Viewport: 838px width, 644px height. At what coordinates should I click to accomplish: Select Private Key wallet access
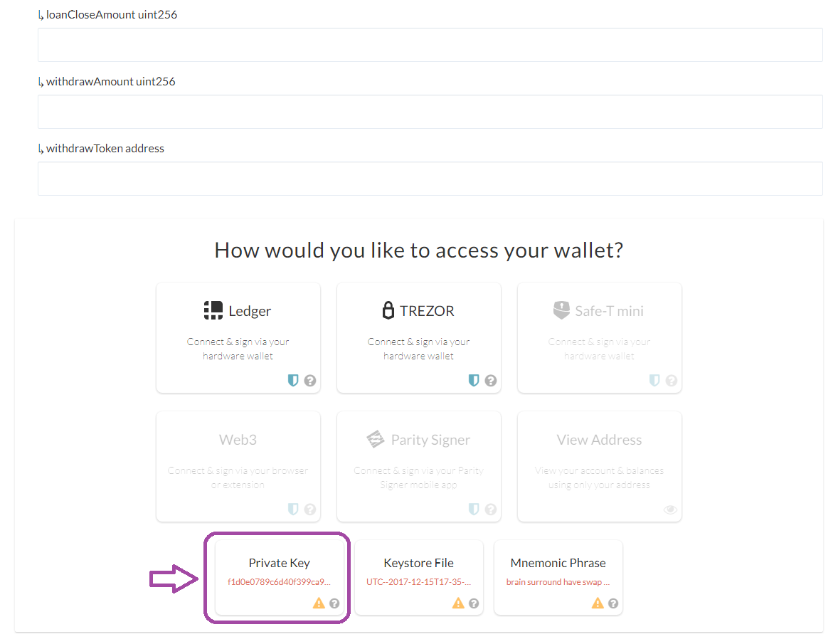point(280,578)
